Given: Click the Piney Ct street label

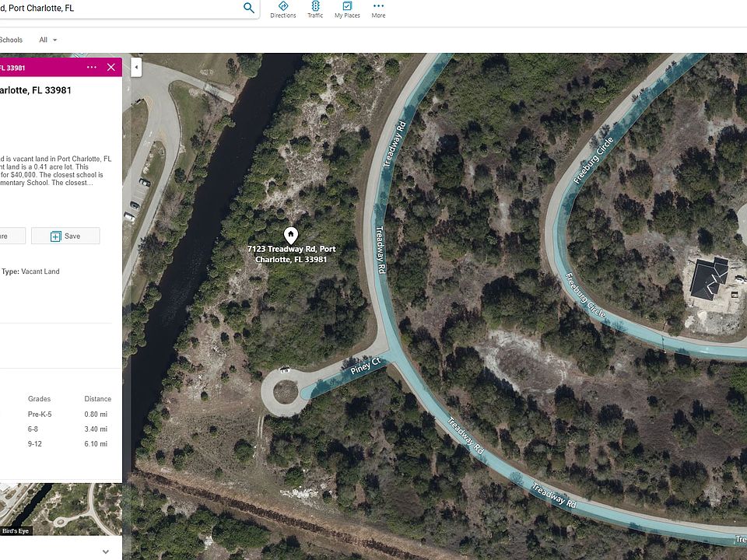Looking at the screenshot, I should click(364, 366).
